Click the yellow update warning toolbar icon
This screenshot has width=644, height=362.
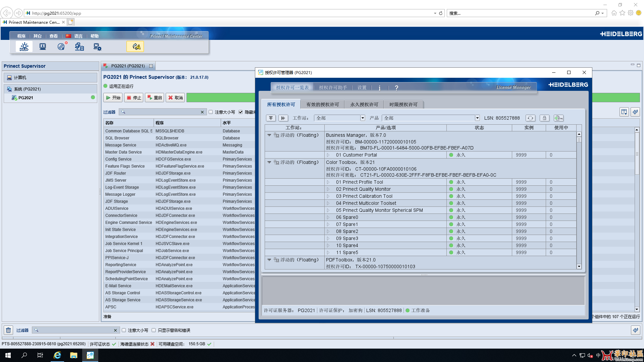[x=135, y=47]
